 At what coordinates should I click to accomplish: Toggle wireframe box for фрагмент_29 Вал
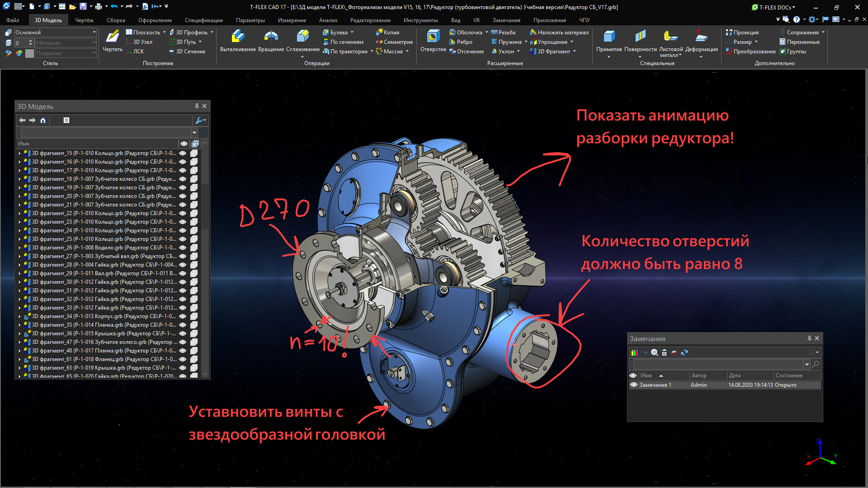coord(194,273)
